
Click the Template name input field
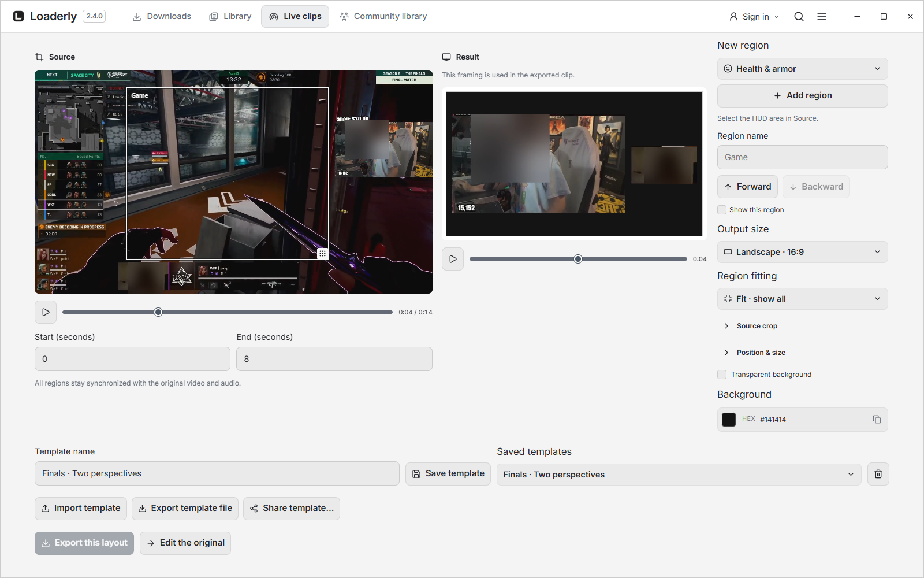point(217,473)
